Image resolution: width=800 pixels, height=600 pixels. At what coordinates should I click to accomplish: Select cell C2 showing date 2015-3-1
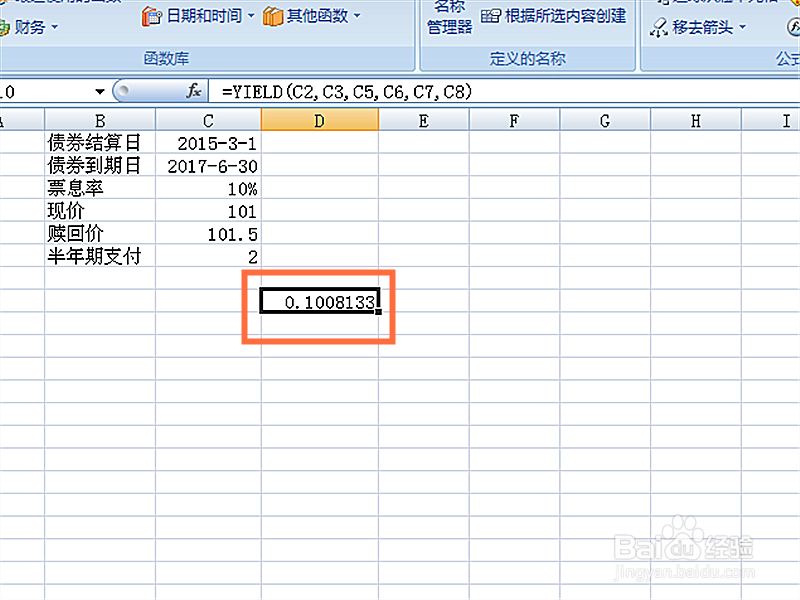[207, 143]
